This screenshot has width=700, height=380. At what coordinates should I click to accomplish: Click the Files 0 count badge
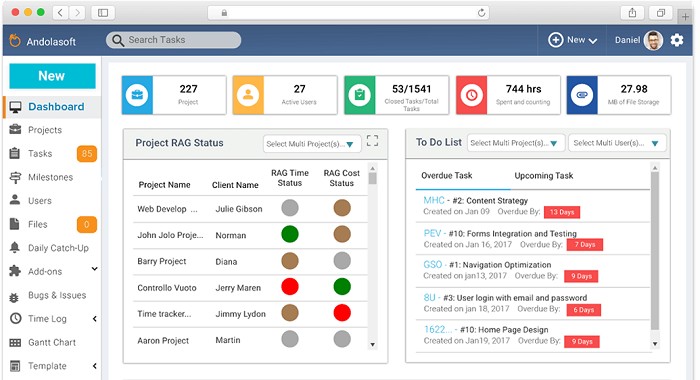87,224
